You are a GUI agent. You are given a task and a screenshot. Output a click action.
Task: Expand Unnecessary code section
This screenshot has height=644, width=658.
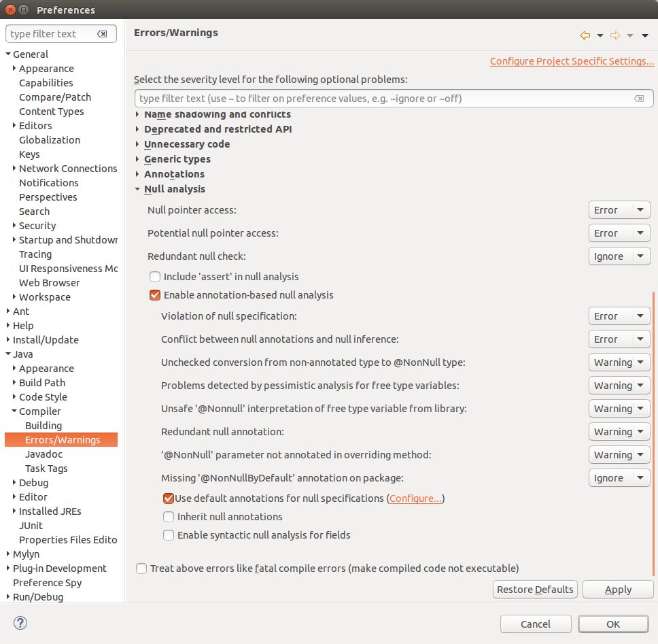tap(137, 144)
